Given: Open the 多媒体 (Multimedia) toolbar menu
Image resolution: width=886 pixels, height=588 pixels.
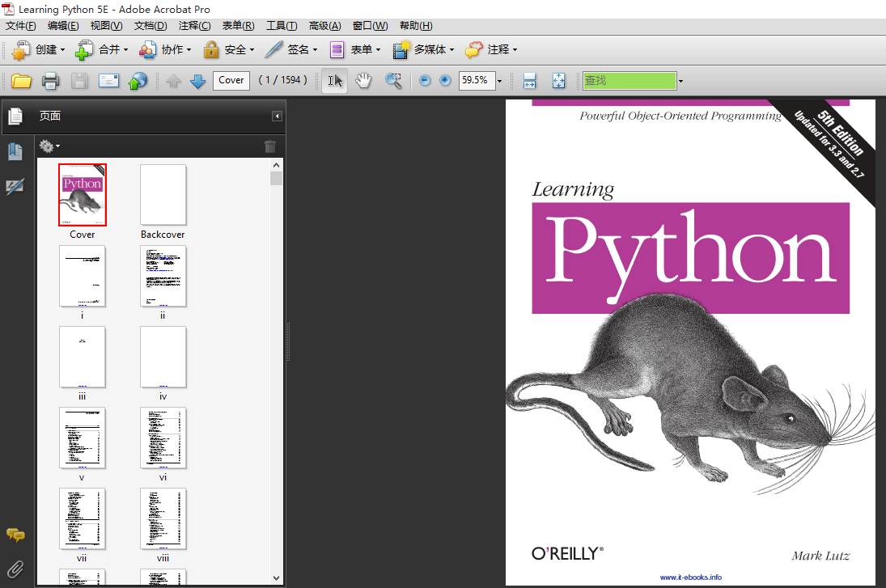Looking at the screenshot, I should click(x=423, y=49).
